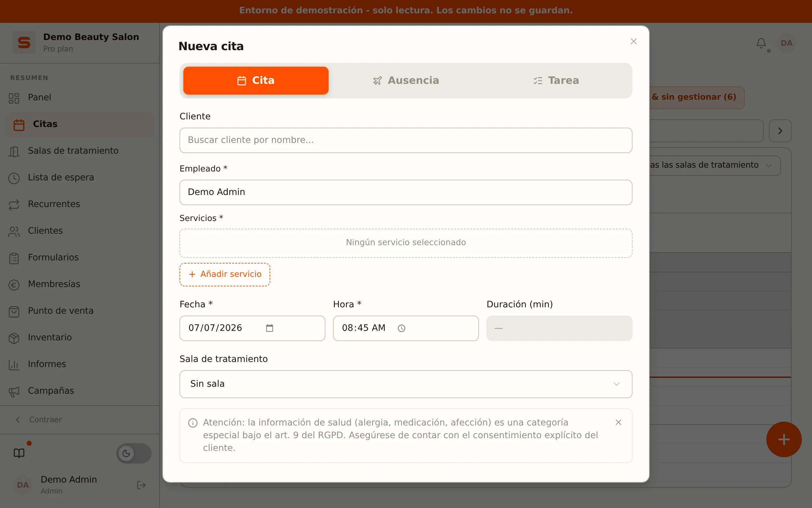Image resolution: width=812 pixels, height=508 pixels.
Task: Click the next-day chevron arrow button
Action: pos(780,131)
